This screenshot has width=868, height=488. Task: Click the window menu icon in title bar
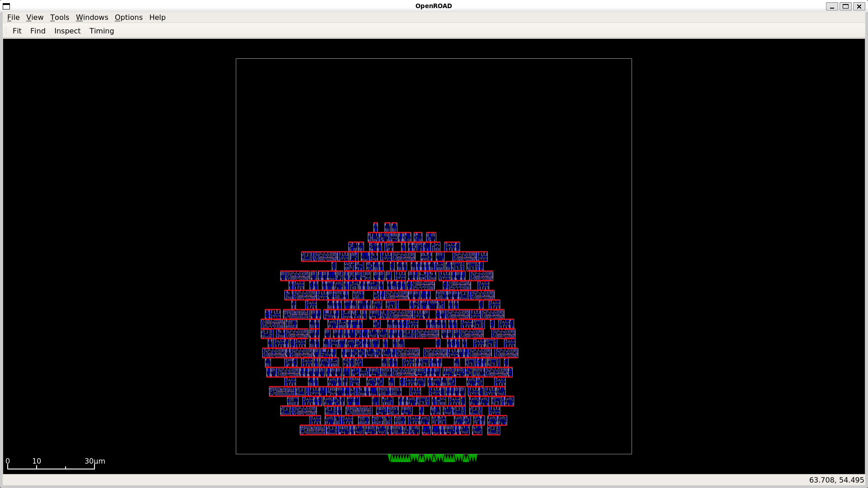(6, 6)
